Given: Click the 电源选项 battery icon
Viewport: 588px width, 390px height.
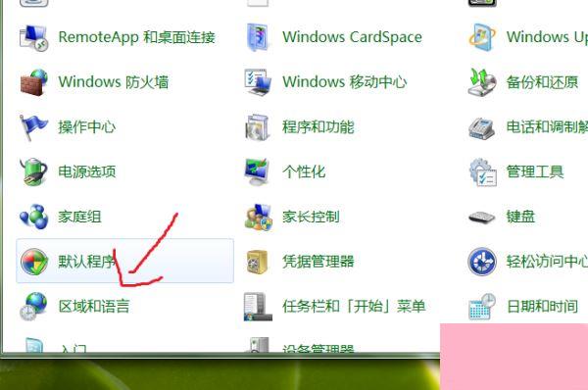Looking at the screenshot, I should tap(33, 171).
